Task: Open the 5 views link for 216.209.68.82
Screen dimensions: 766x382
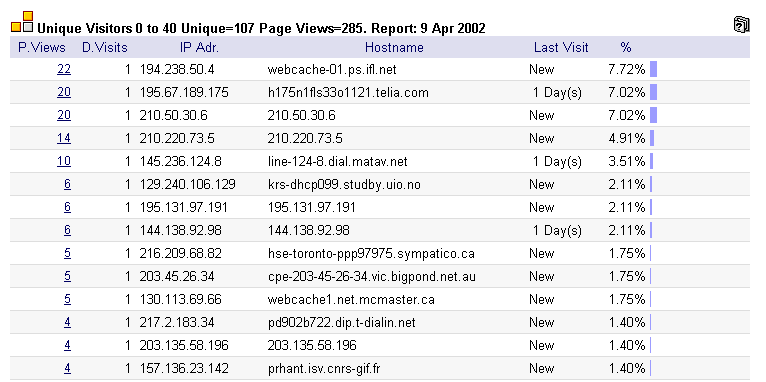Action: 67,253
